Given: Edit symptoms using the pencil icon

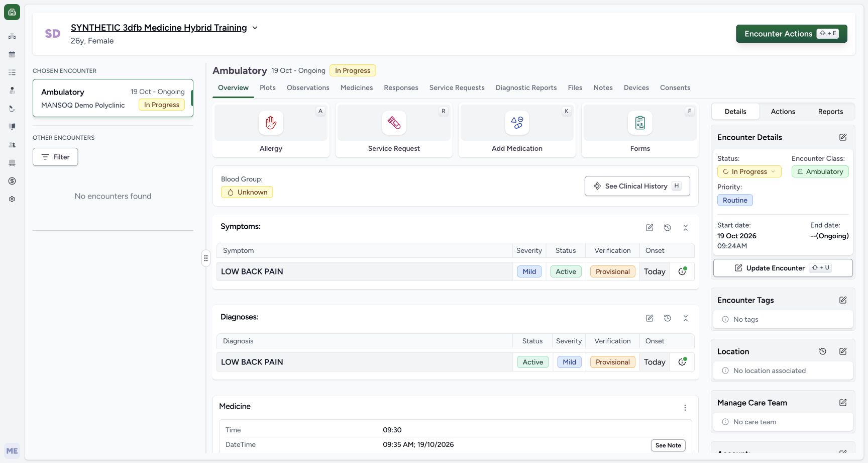Looking at the screenshot, I should tap(649, 228).
